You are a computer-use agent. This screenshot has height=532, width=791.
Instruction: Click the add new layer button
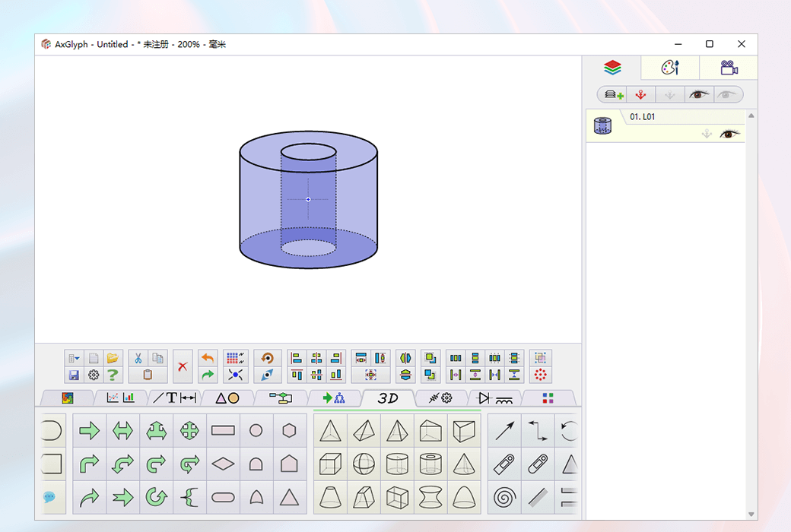[x=612, y=93]
